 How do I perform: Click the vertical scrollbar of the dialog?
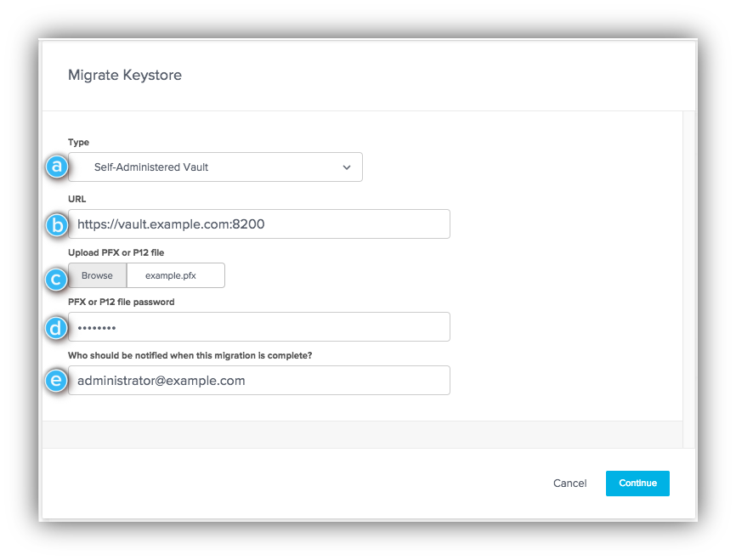(x=689, y=280)
